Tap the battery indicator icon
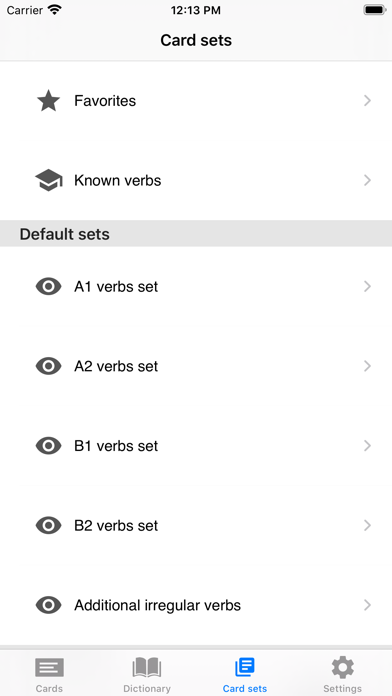392x696 pixels. click(x=375, y=10)
